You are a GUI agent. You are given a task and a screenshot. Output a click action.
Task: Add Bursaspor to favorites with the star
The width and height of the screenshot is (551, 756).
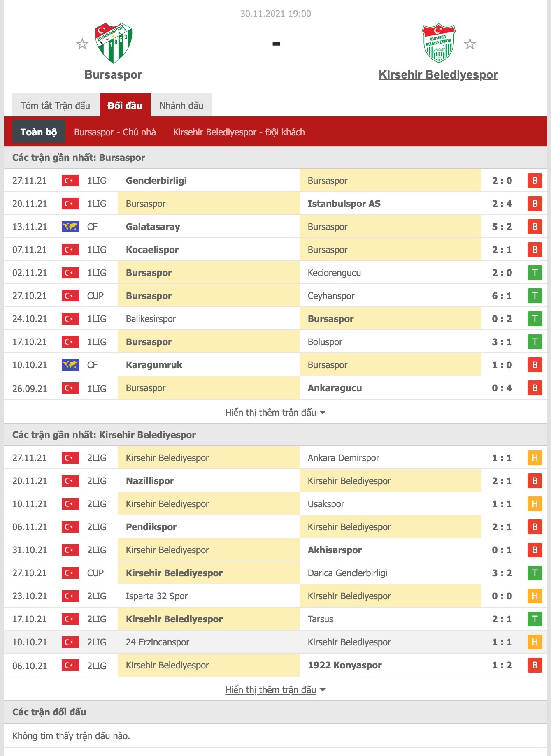point(82,44)
